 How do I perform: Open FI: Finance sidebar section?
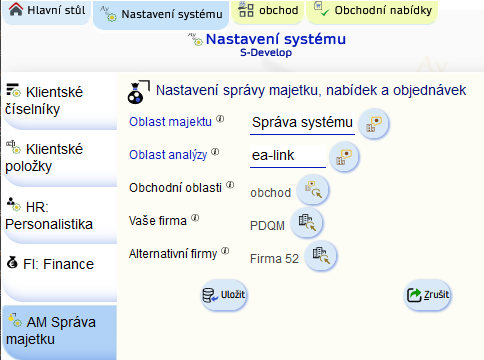(x=59, y=273)
